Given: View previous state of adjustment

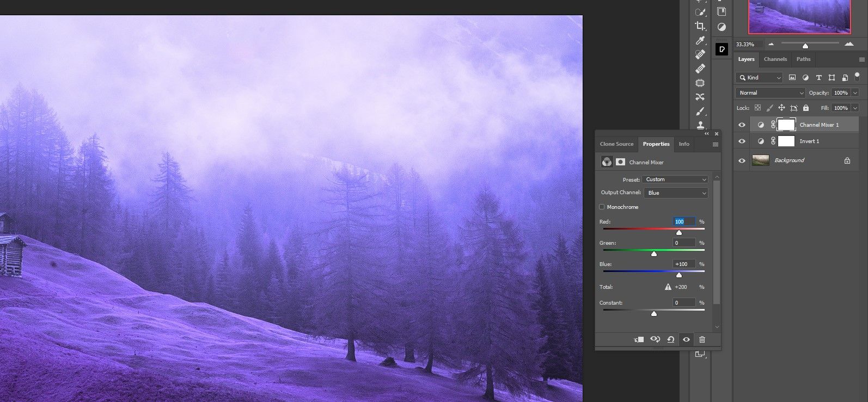Looking at the screenshot, I should (x=655, y=339).
